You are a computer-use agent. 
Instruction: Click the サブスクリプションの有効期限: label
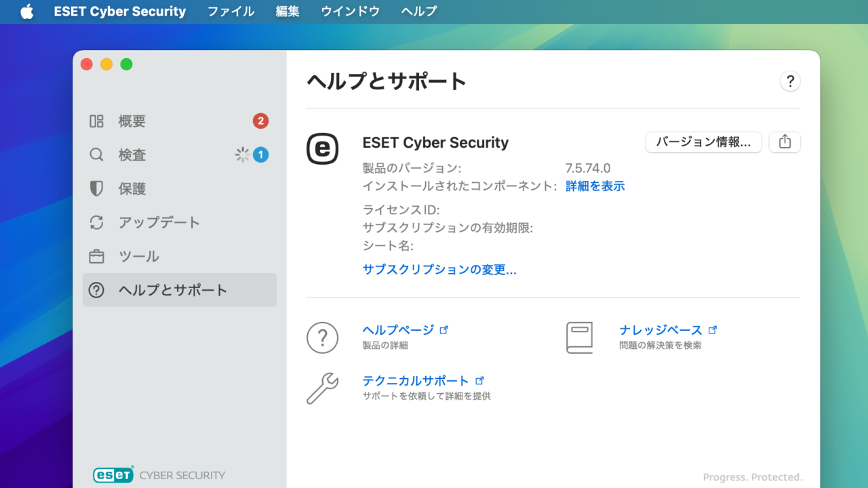tap(448, 228)
